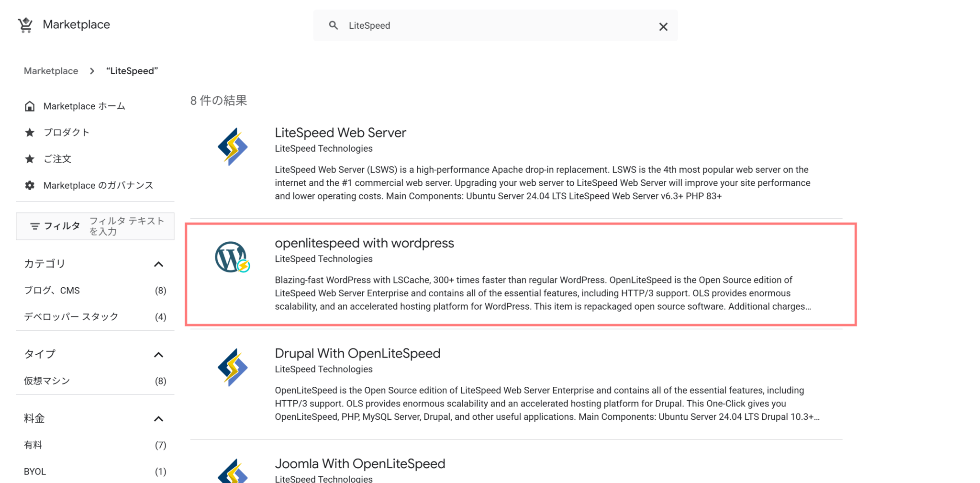The image size is (980, 483).
Task: Select ご注文 in the sidebar
Action: pyautogui.click(x=57, y=158)
